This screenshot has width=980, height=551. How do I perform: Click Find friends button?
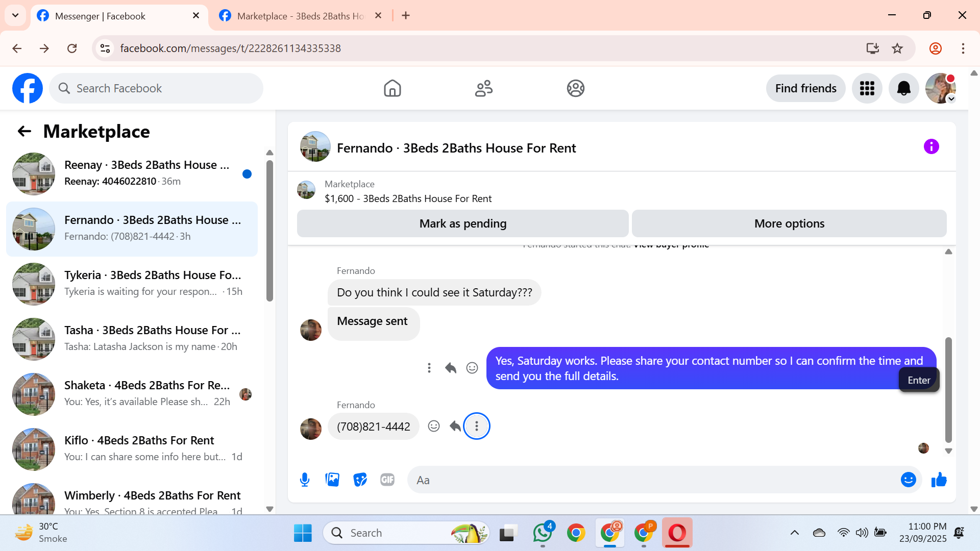(x=805, y=88)
